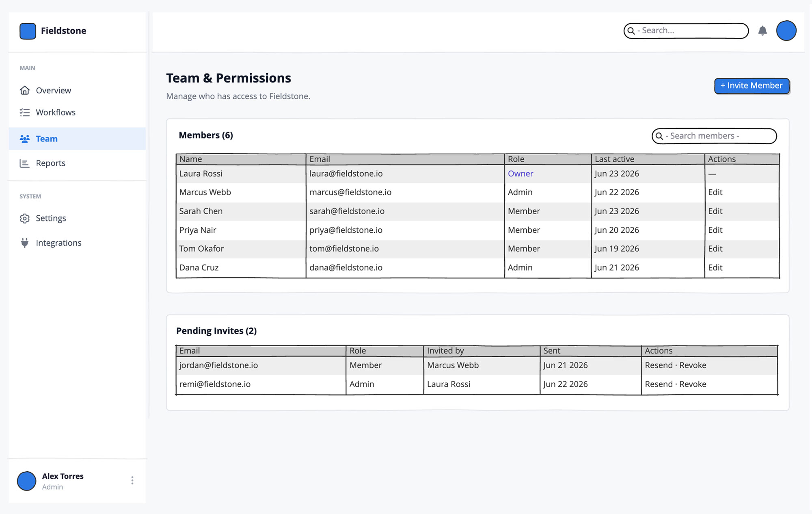The image size is (812, 514).
Task: Click Fieldstone brand name
Action: (64, 31)
